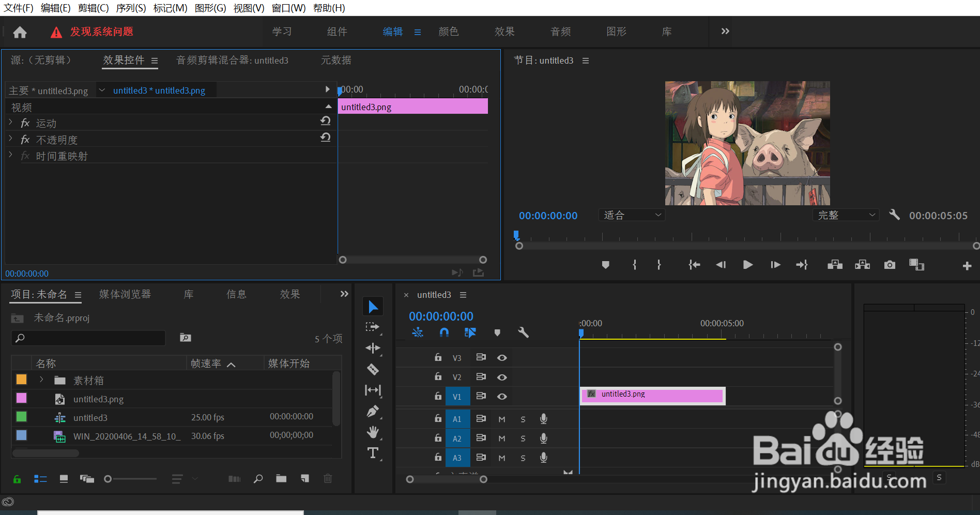Expand the Opacity effect properties
The image size is (980, 515).
10,139
